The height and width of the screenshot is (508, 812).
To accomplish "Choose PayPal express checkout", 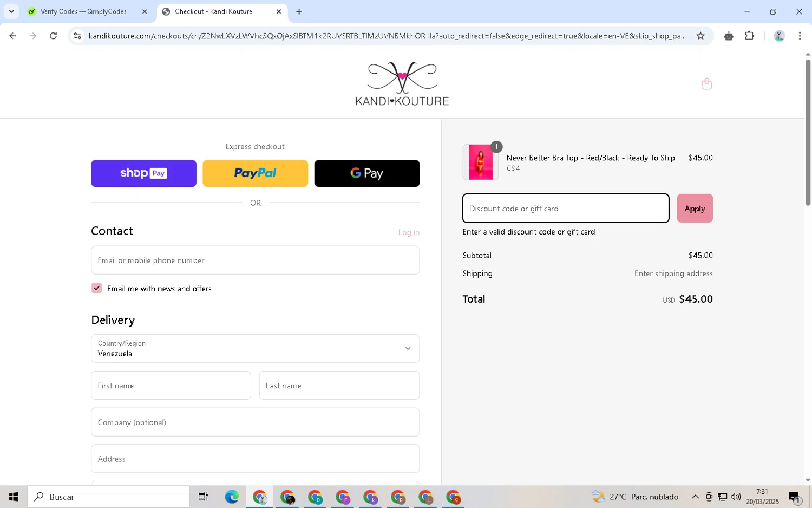I will 255,173.
